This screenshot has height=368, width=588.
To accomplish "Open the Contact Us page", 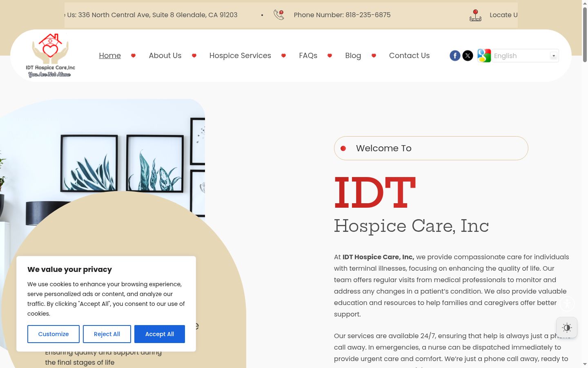I will pyautogui.click(x=409, y=56).
